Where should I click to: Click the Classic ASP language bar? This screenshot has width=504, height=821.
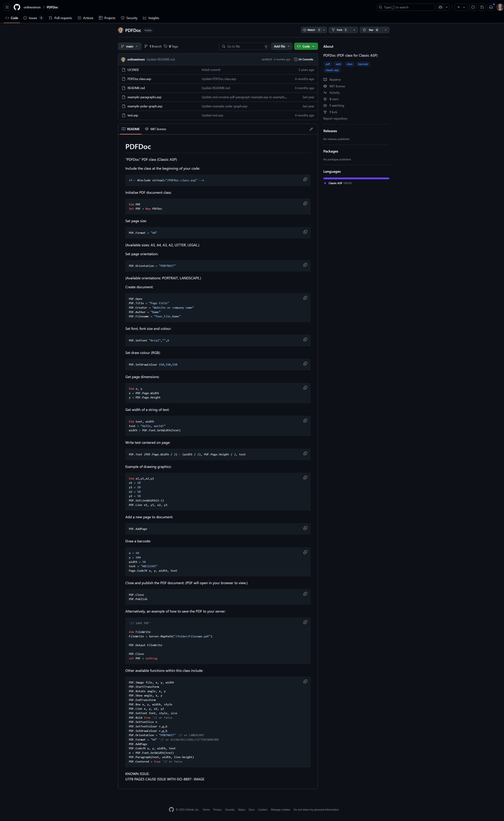coord(356,178)
